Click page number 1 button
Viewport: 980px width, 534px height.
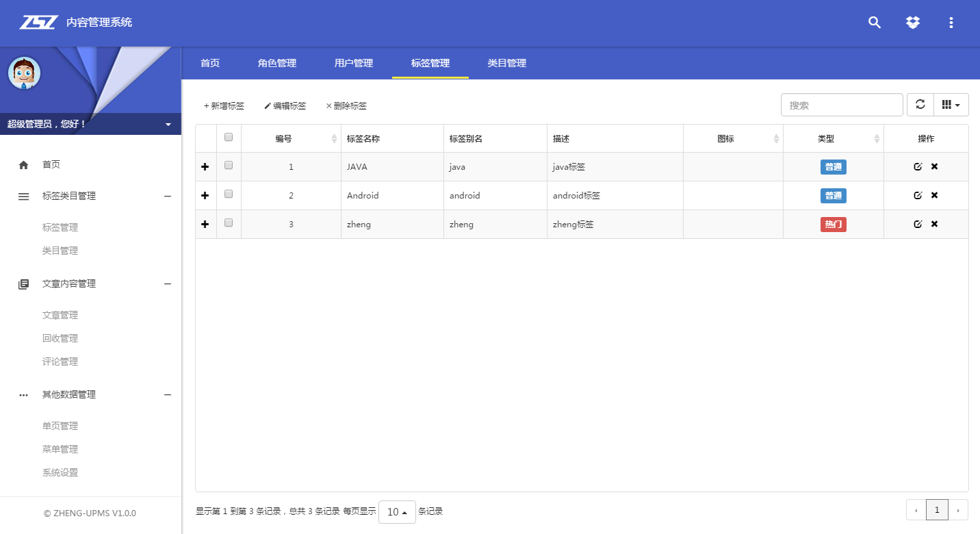coord(937,510)
